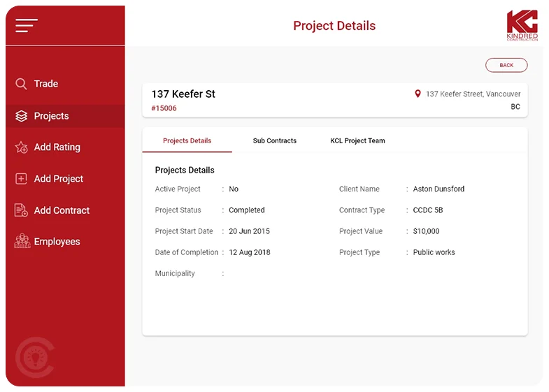This screenshot has width=549, height=392.
Task: Click the Projects stacked layers icon
Action: tap(21, 116)
